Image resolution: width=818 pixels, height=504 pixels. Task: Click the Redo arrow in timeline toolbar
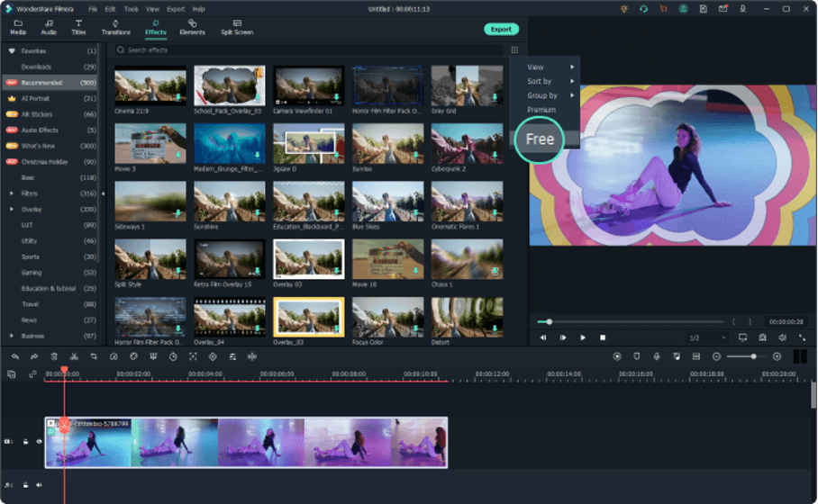click(x=34, y=356)
